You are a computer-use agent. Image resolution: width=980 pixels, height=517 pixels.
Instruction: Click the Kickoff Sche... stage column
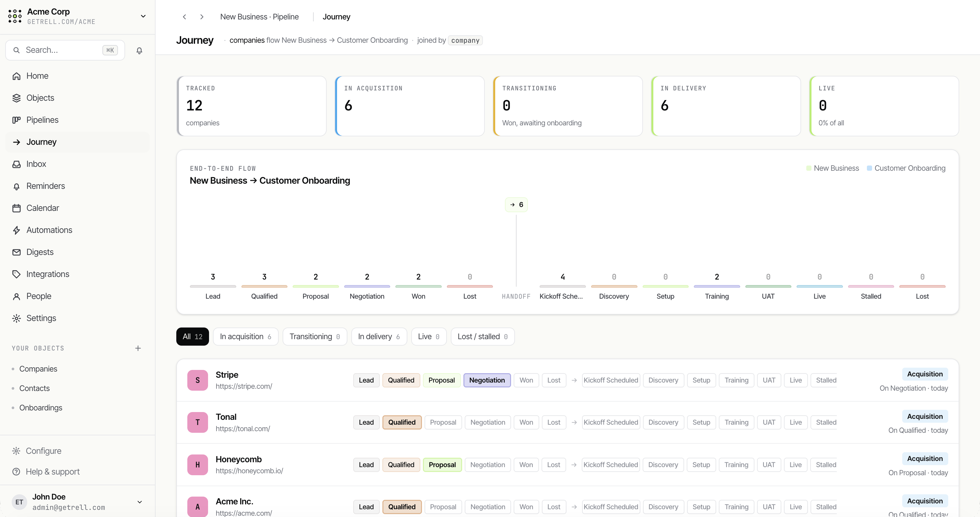pos(563,287)
